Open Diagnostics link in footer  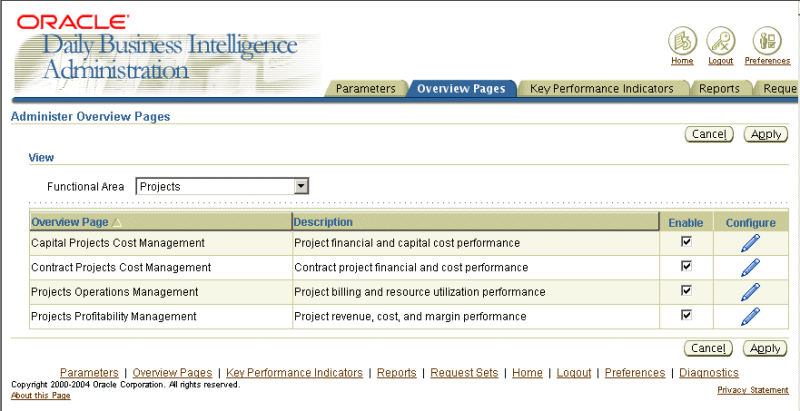pyautogui.click(x=709, y=373)
